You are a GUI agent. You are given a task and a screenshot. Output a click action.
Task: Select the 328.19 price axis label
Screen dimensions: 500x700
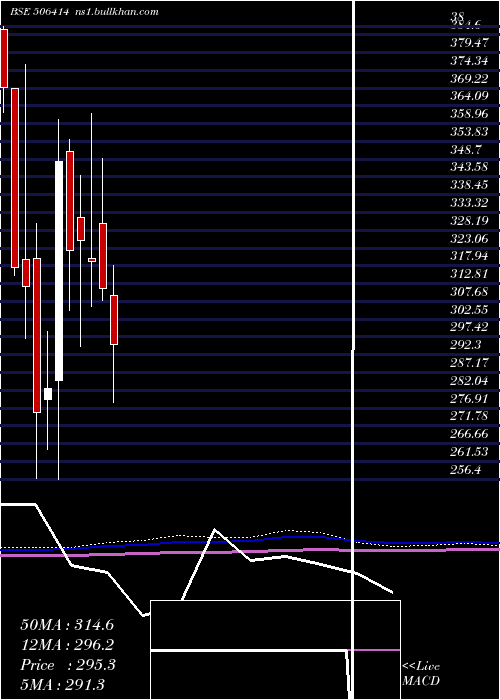tap(469, 221)
